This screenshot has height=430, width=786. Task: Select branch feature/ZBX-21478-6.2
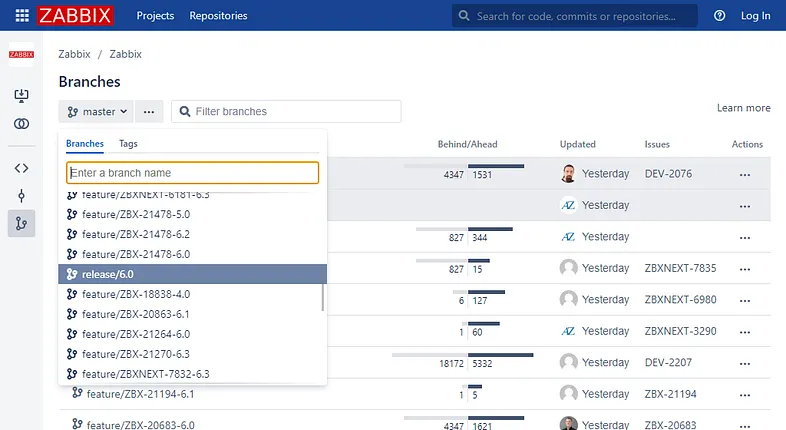click(x=192, y=235)
